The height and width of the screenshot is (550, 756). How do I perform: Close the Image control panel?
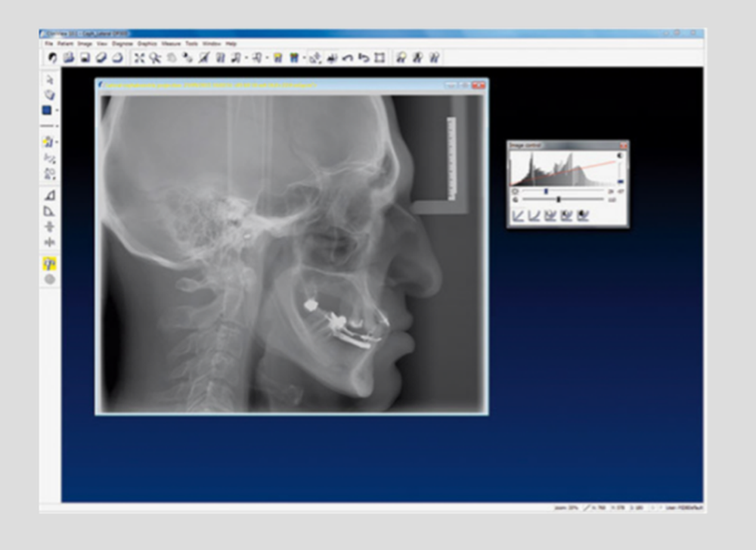tap(624, 145)
